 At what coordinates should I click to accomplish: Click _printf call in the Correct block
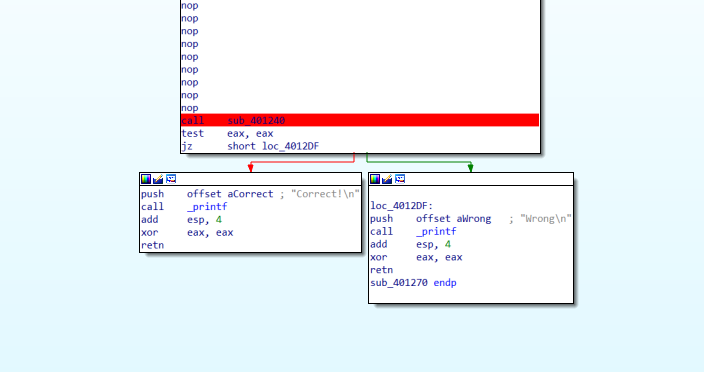click(207, 207)
